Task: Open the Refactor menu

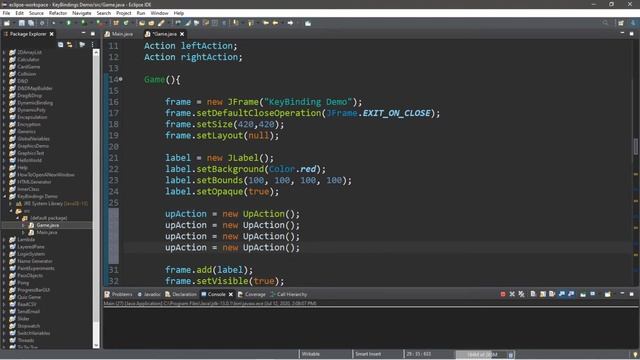Action: (58, 13)
